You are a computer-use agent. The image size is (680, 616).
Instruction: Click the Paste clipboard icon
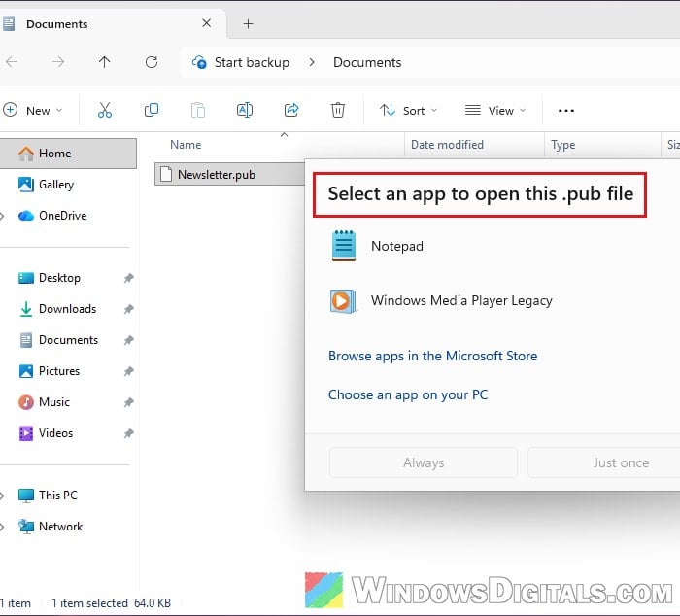198,110
